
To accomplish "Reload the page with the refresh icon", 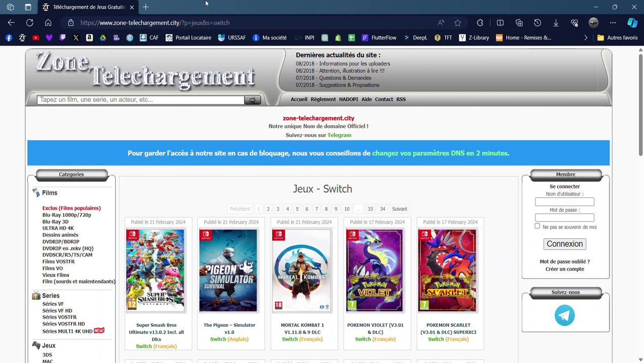I will click(x=30, y=23).
